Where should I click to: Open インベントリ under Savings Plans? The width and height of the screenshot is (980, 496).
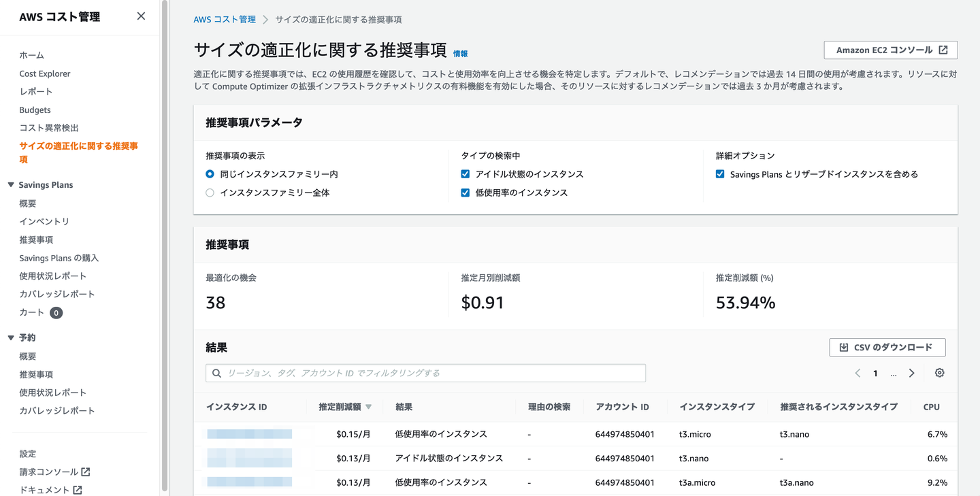[x=44, y=221]
